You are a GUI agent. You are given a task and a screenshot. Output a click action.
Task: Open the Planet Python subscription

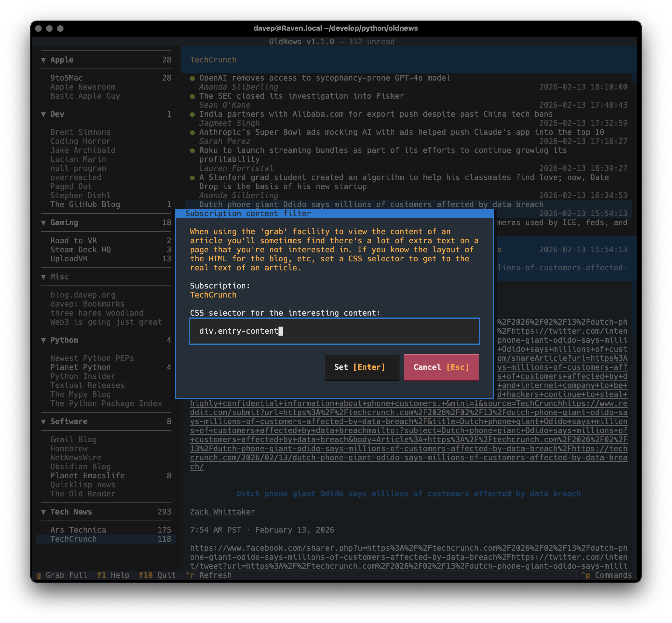[81, 367]
